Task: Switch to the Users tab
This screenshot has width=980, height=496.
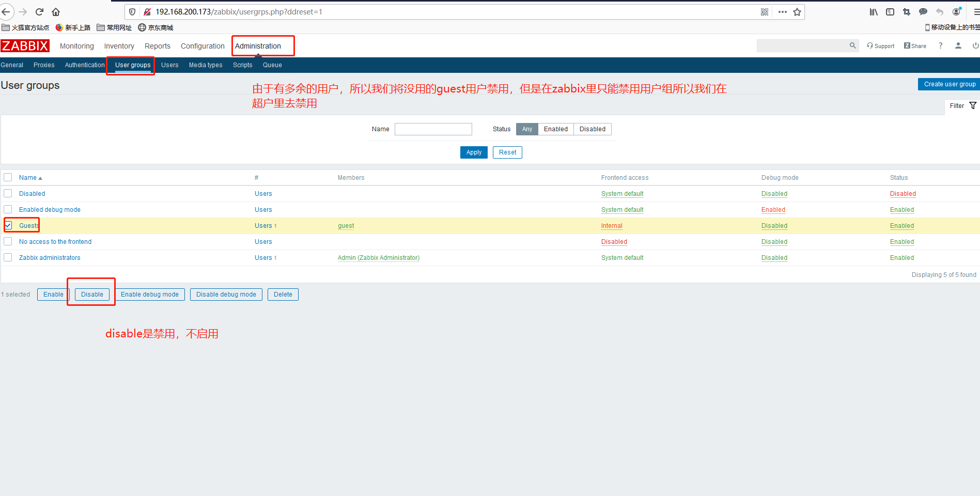Action: tap(169, 65)
